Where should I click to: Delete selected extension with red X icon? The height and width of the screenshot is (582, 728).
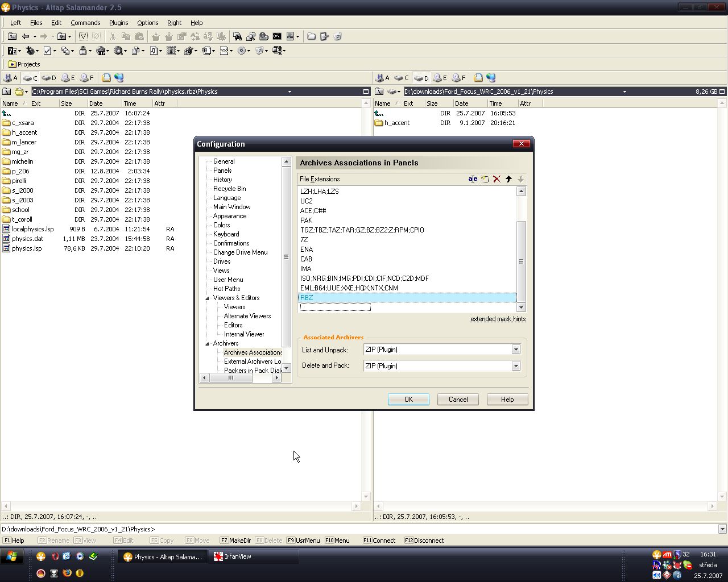pos(497,179)
